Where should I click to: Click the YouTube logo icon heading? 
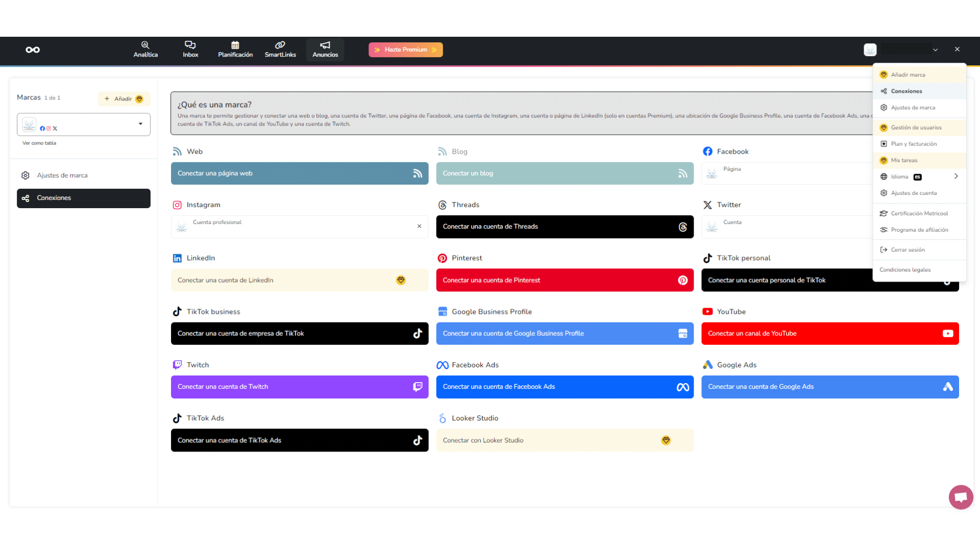coord(707,312)
